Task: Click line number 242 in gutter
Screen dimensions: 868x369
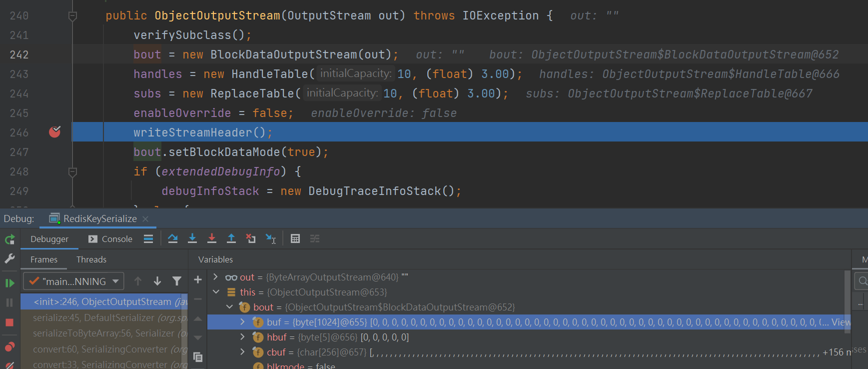Action: 19,54
